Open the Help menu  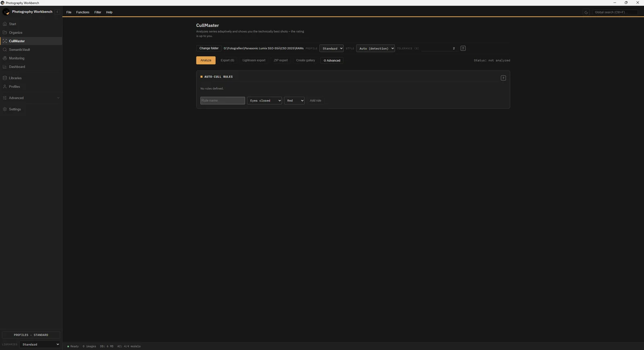[x=109, y=12]
